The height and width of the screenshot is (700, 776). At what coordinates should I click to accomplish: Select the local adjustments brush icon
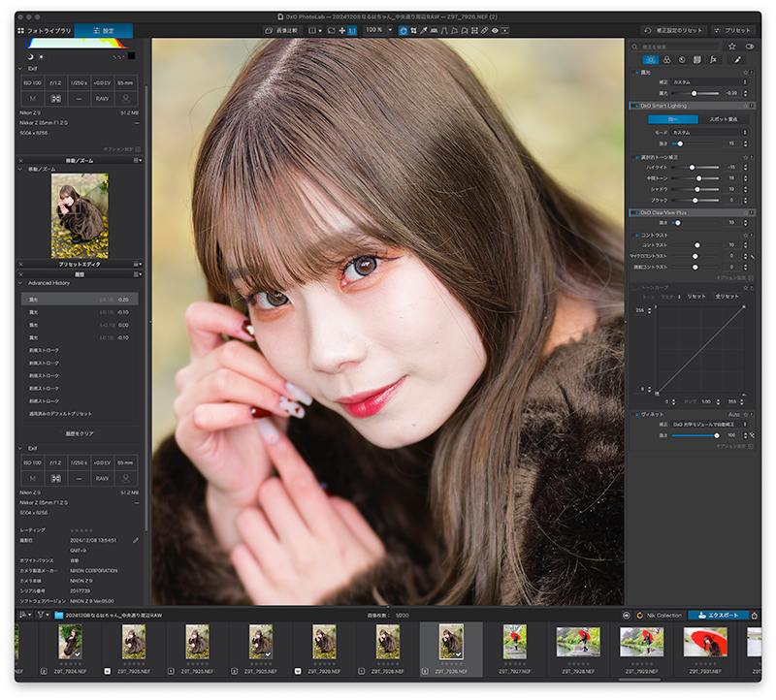pos(735,59)
